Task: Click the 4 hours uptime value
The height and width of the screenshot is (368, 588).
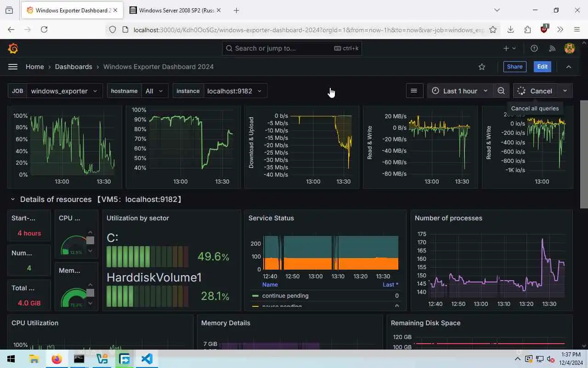Action: [x=29, y=233]
